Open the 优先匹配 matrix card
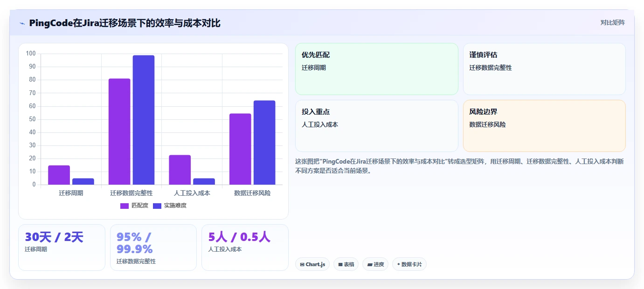This screenshot has height=289, width=644. point(377,69)
